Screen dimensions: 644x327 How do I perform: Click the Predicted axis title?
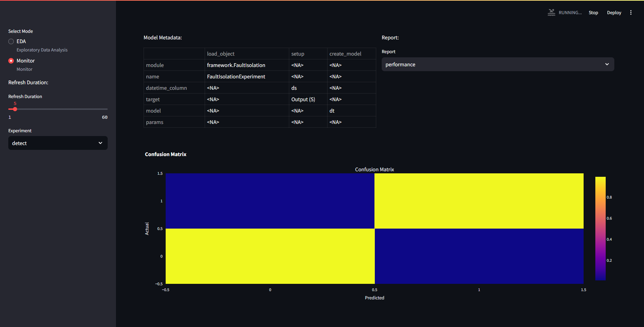point(374,298)
